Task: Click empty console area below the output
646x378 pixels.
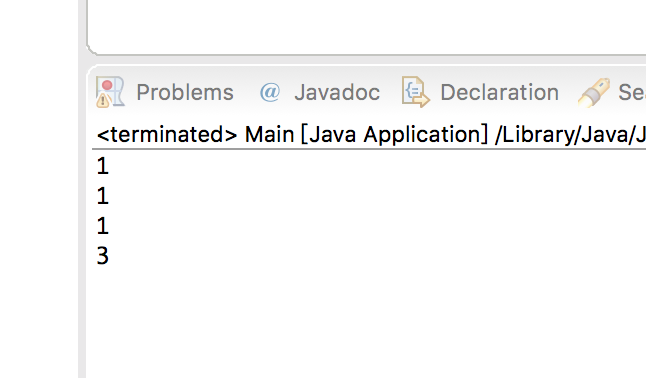Action: [x=367, y=324]
